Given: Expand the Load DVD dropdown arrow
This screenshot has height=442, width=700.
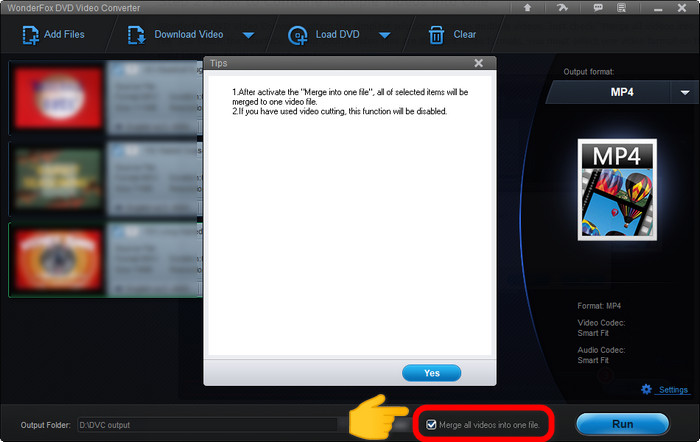Looking at the screenshot, I should click(x=384, y=35).
